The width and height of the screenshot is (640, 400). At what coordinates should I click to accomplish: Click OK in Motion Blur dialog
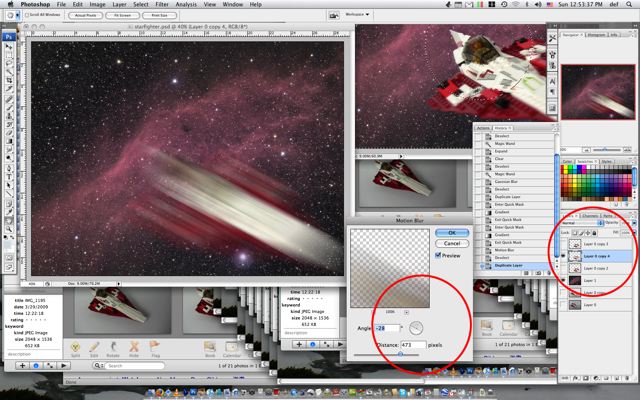pos(452,233)
